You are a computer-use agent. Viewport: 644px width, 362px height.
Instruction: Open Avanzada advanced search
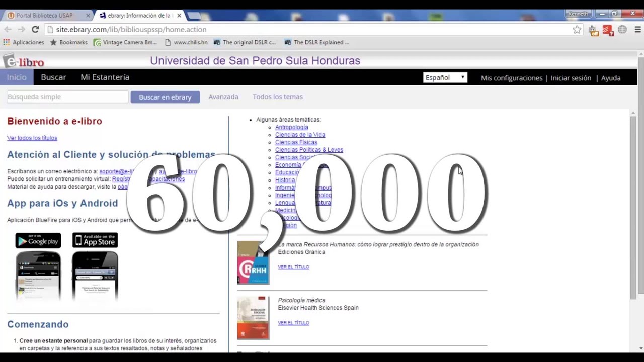coord(223,97)
